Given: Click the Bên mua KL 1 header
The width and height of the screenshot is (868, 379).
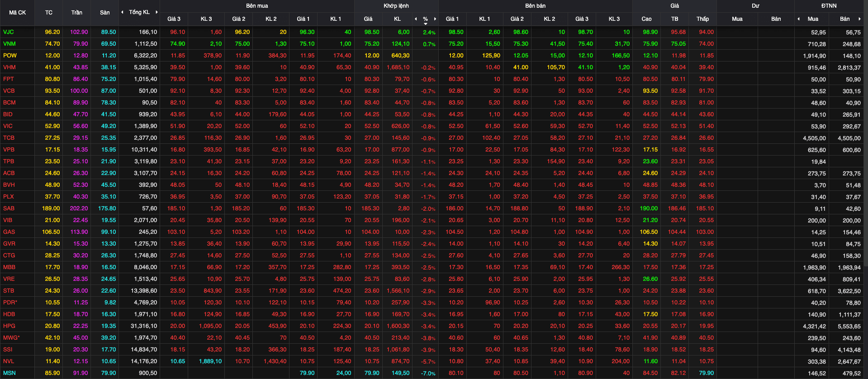Looking at the screenshot, I should tap(336, 19).
